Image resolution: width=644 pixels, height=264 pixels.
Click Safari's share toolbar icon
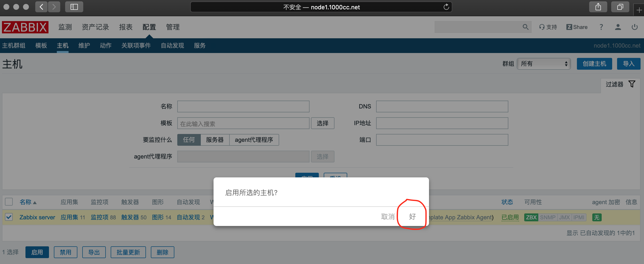point(598,7)
